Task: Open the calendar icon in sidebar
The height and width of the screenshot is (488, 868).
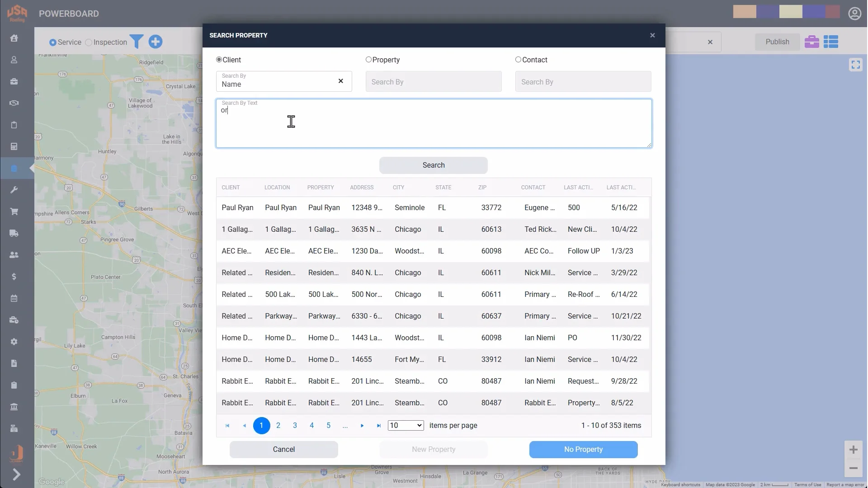Action: click(14, 298)
